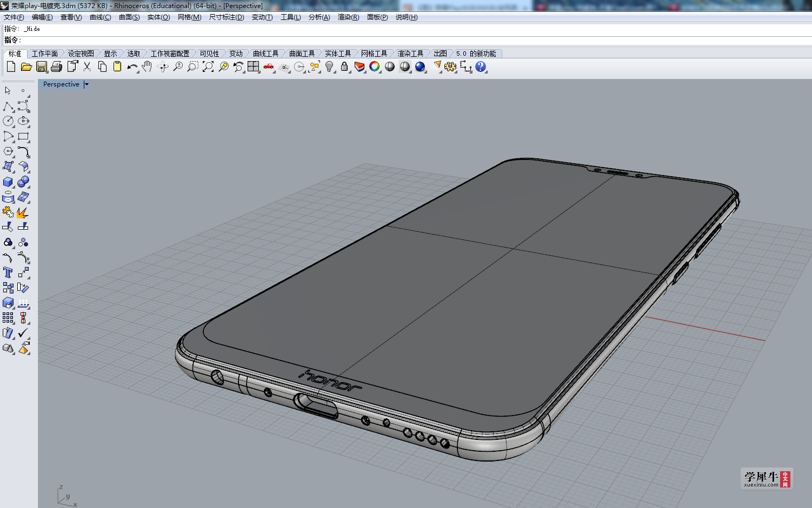
Task: Open the 说明(H) menu
Action: [x=407, y=17]
